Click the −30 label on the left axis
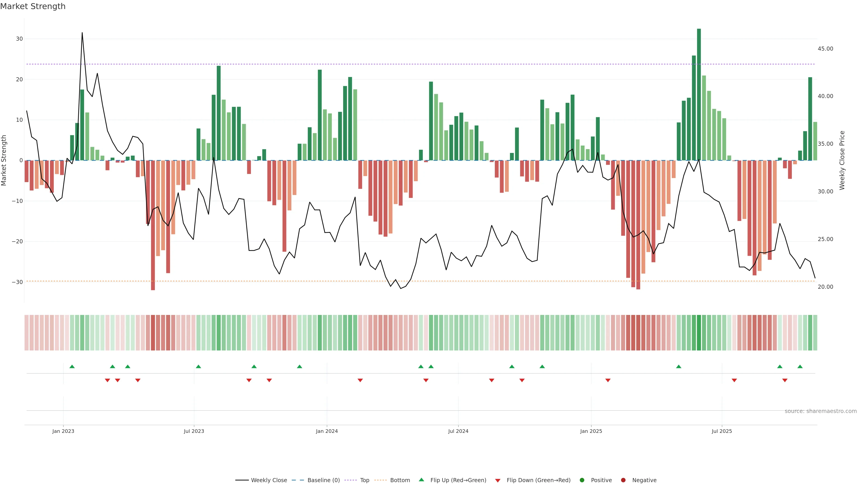This screenshot has width=868, height=488. tap(17, 282)
